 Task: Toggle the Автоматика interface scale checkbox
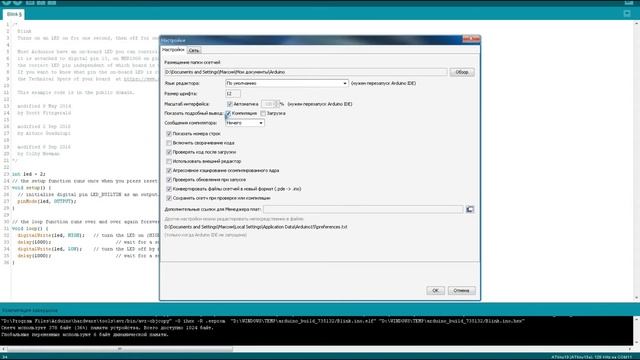point(230,104)
